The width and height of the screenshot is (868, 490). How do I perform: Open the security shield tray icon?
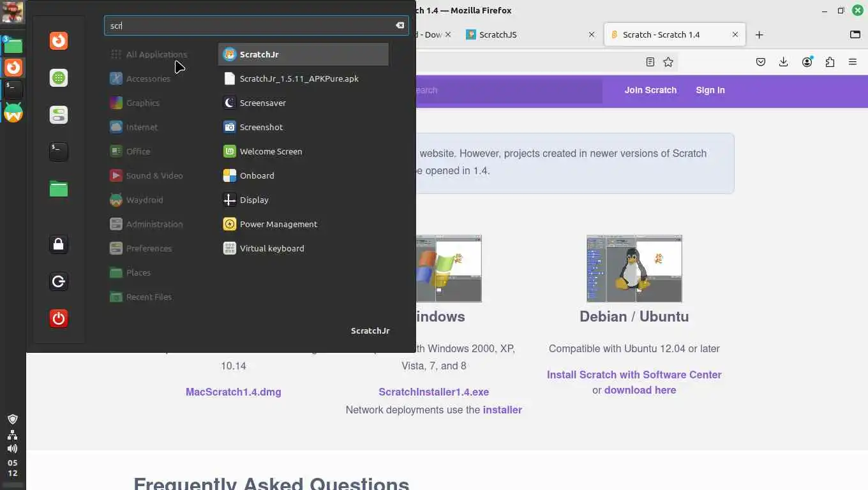coord(13,419)
